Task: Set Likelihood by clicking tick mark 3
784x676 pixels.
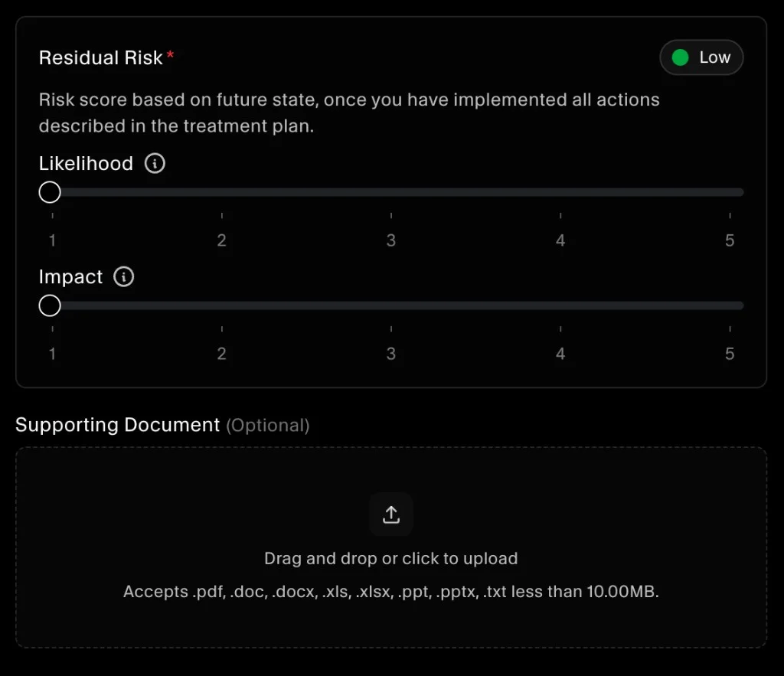Action: click(390, 215)
